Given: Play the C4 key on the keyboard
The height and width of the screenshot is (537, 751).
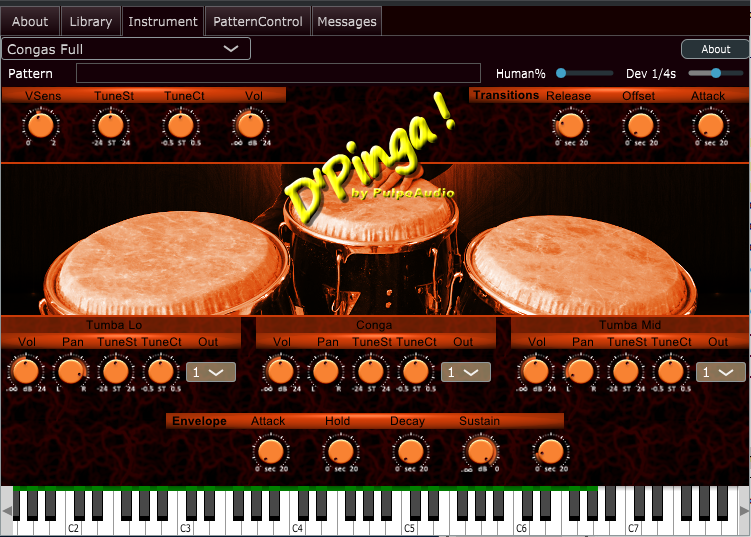Looking at the screenshot, I should (297, 528).
